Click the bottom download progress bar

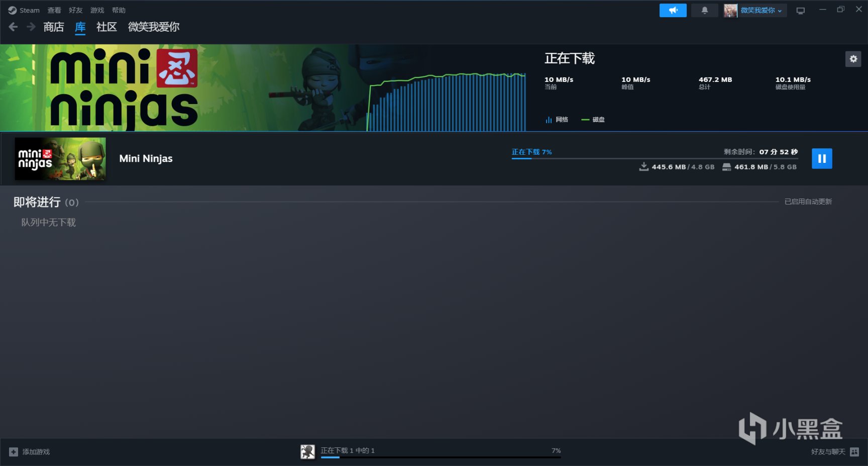pyautogui.click(x=441, y=457)
